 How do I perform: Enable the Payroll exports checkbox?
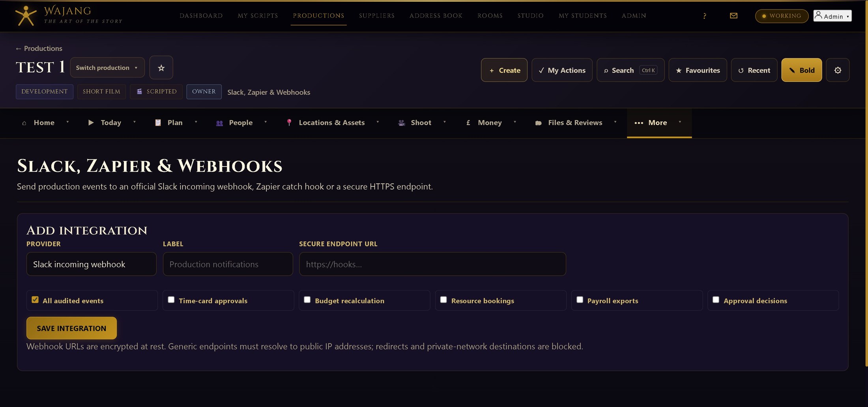580,300
